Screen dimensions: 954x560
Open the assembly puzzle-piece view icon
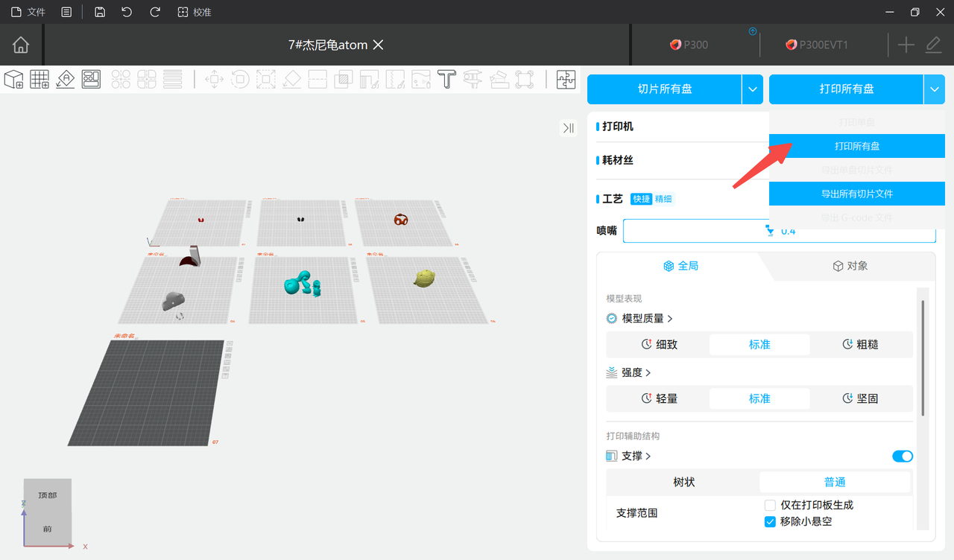pos(566,79)
